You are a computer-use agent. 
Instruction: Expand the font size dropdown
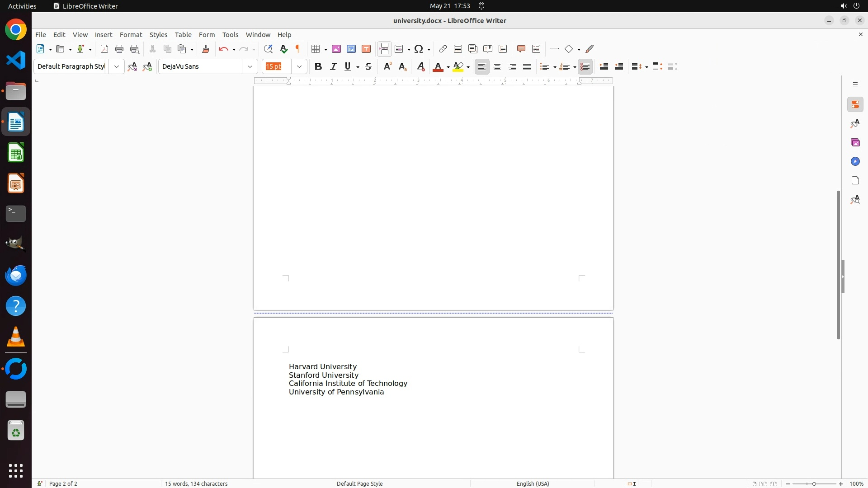299,67
